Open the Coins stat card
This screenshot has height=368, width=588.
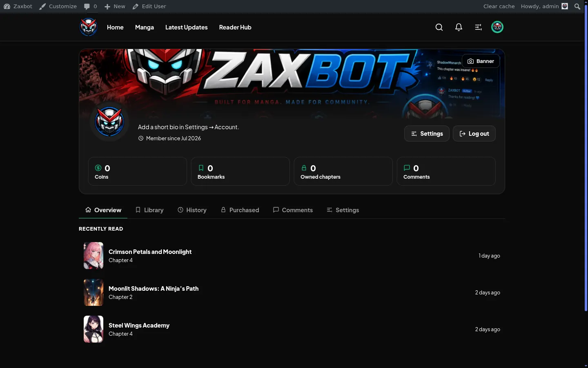pos(138,171)
